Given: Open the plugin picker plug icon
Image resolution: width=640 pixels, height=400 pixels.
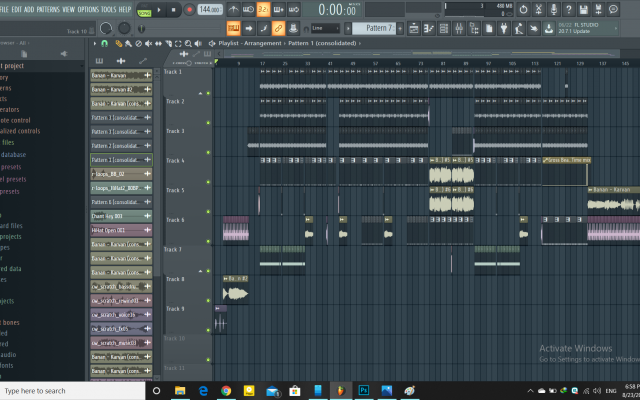Looking at the screenshot, I should (504, 29).
